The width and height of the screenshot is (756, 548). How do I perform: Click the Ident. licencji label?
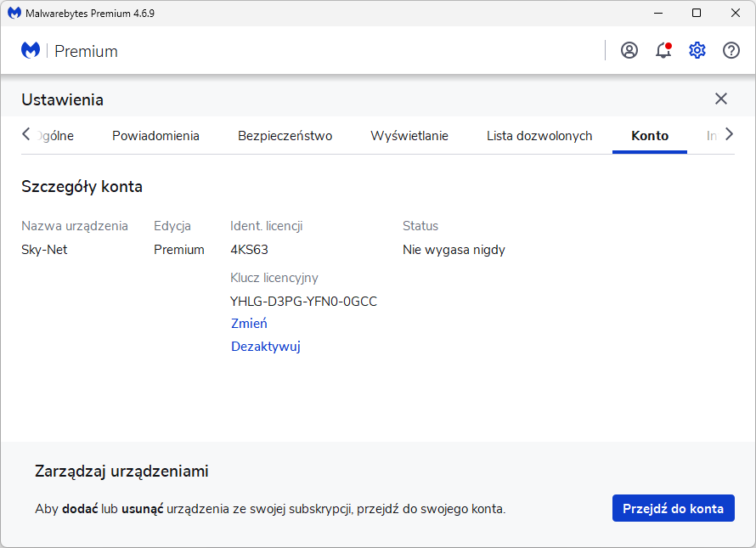point(267,226)
